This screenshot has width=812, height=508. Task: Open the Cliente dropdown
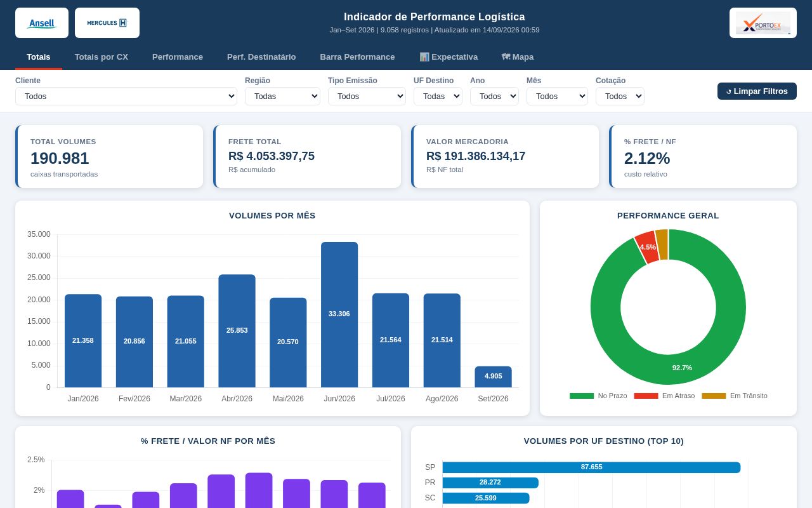(x=126, y=97)
